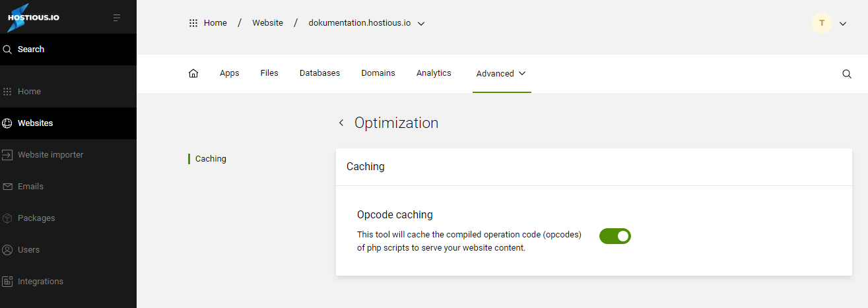Expand the dokumentation.hostious.io site dropdown
Viewport: 868px width, 308px height.
[x=421, y=23]
